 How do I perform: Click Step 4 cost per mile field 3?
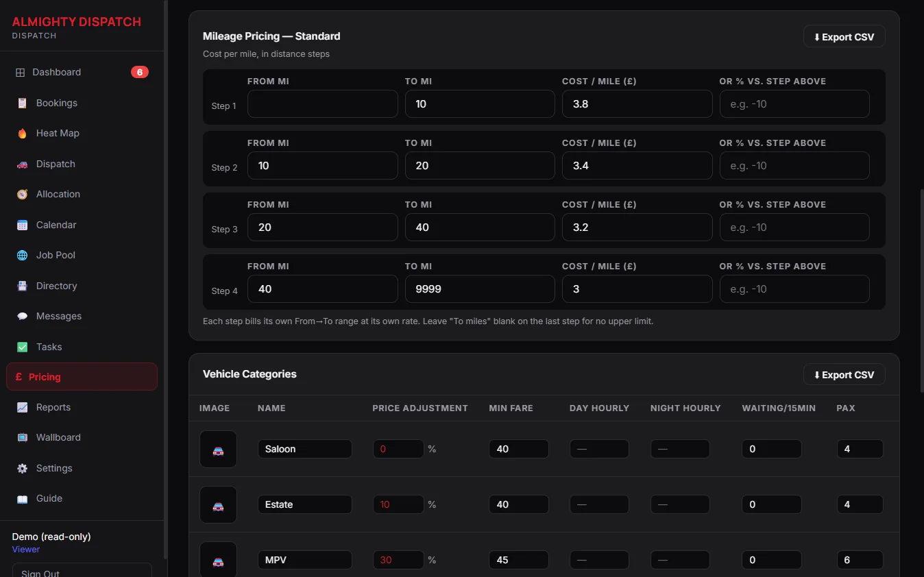point(637,289)
